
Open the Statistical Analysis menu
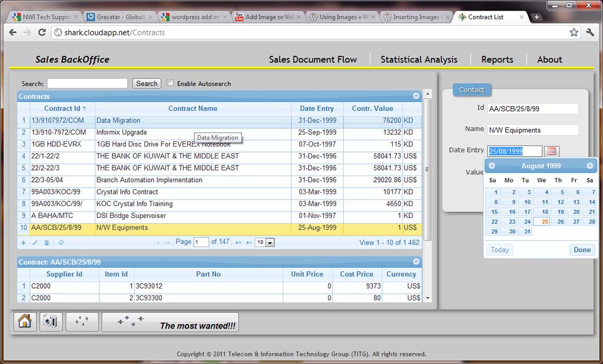click(419, 59)
